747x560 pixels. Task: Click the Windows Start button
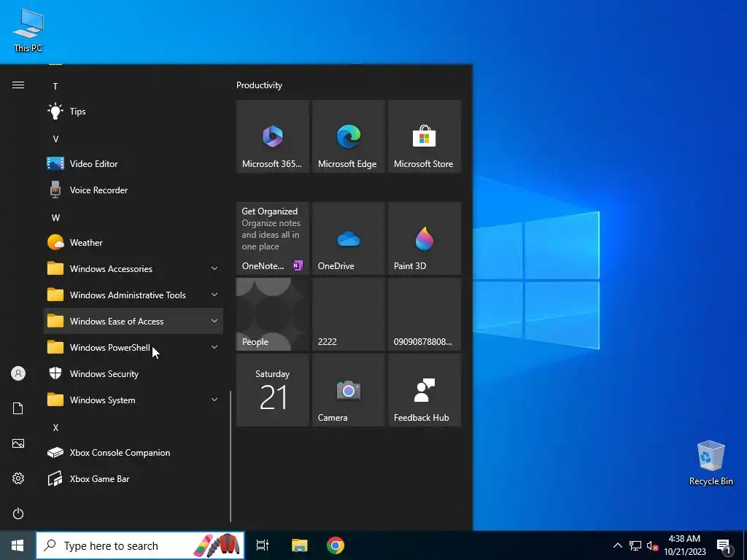tap(18, 545)
